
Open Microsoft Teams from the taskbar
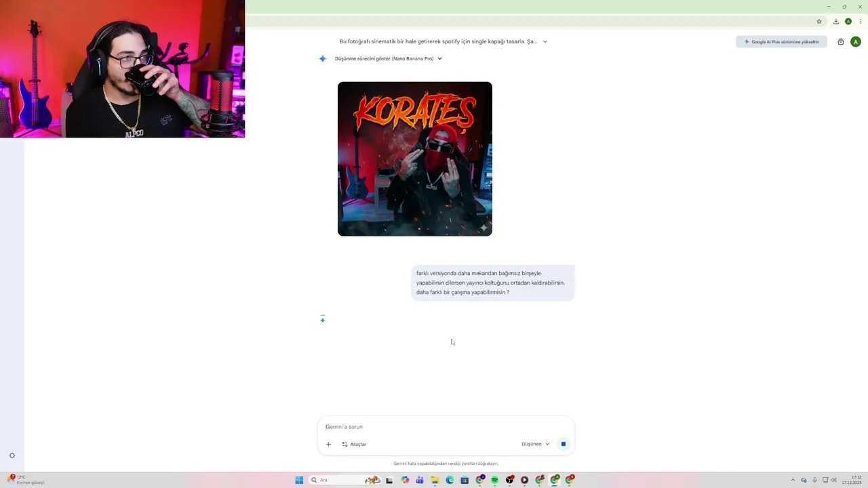coord(420,480)
